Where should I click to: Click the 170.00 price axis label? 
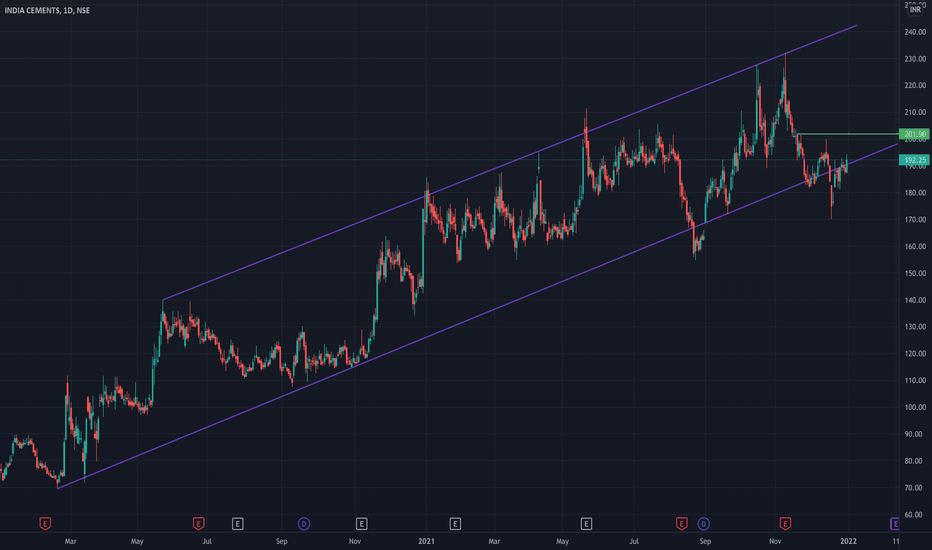coord(915,219)
